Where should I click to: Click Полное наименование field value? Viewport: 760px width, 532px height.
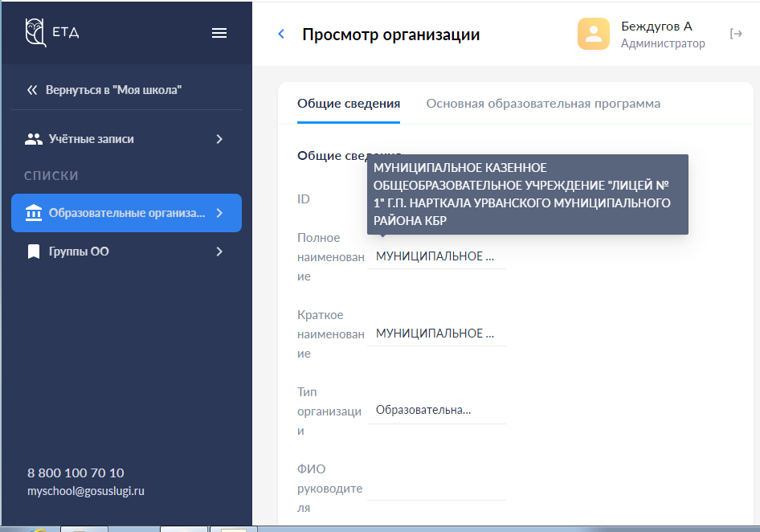[x=436, y=256]
